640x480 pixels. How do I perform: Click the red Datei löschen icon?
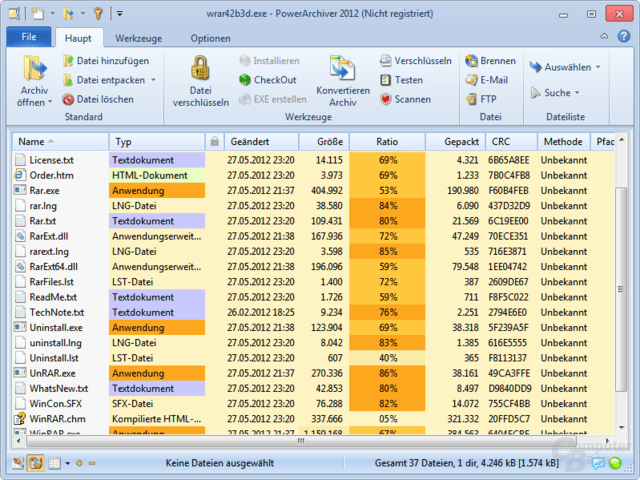[x=68, y=99]
